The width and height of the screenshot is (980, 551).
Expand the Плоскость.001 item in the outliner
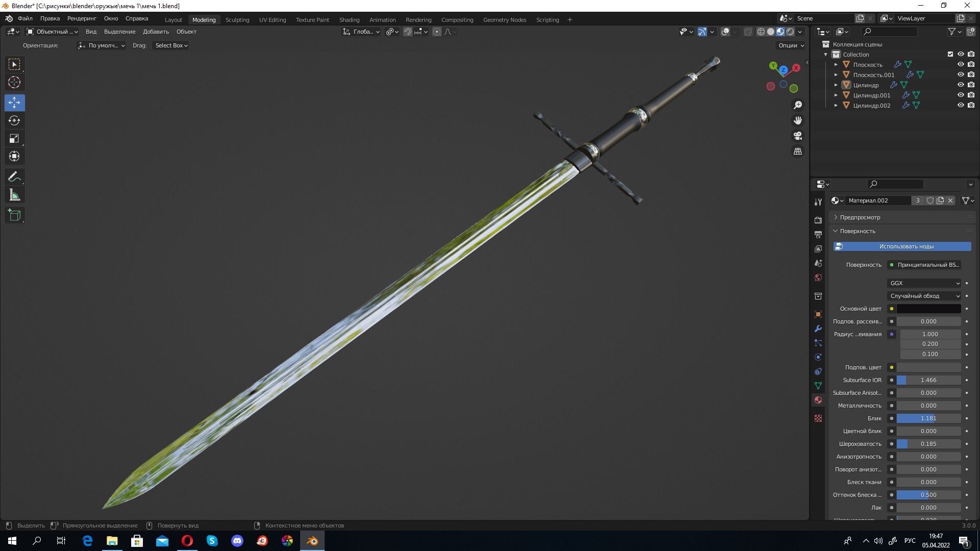(836, 74)
